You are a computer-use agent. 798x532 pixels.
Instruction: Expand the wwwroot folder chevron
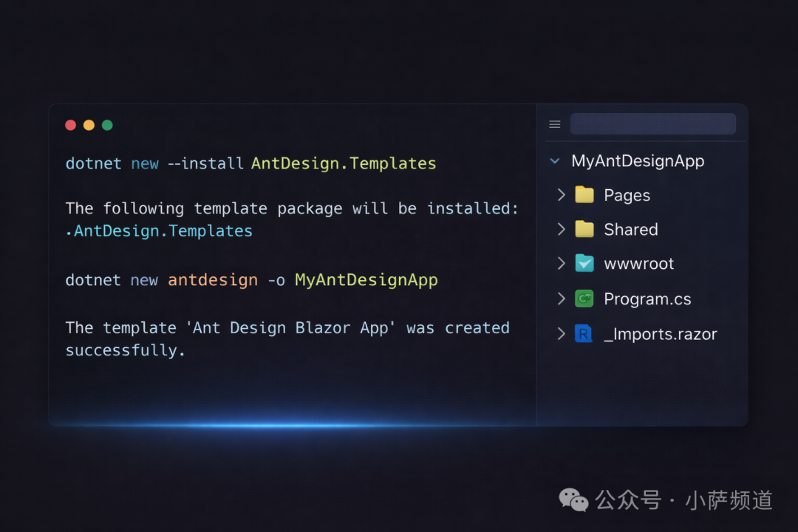click(x=562, y=263)
